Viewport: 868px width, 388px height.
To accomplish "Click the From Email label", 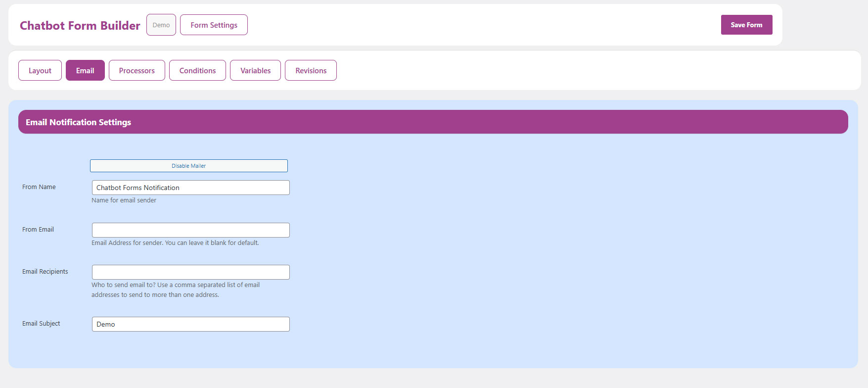I will pos(38,230).
